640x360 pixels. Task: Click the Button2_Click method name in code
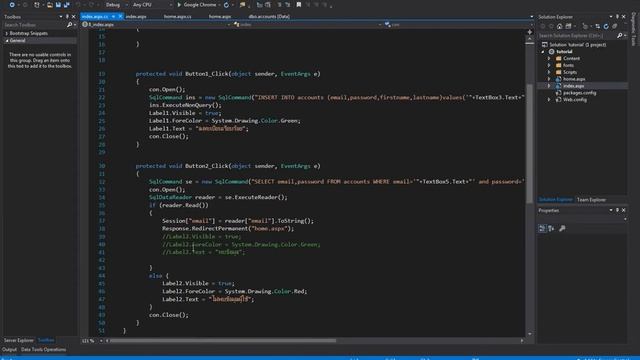click(207, 166)
